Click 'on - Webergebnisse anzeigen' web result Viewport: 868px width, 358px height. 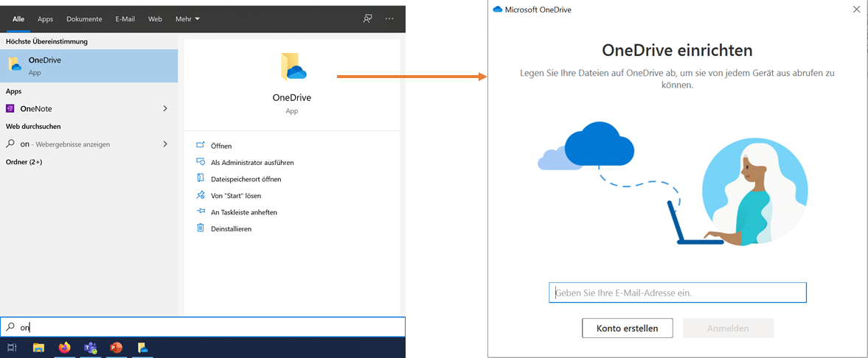[x=65, y=144]
